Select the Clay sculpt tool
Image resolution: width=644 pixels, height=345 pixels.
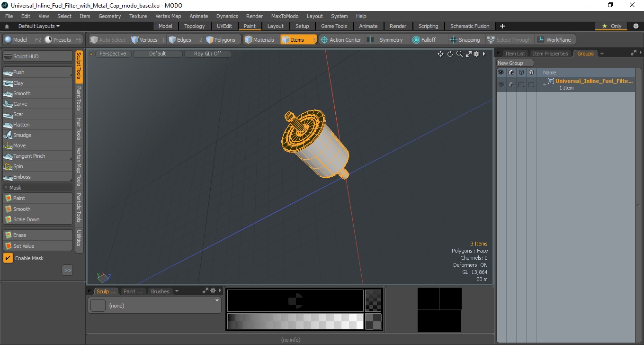click(37, 83)
